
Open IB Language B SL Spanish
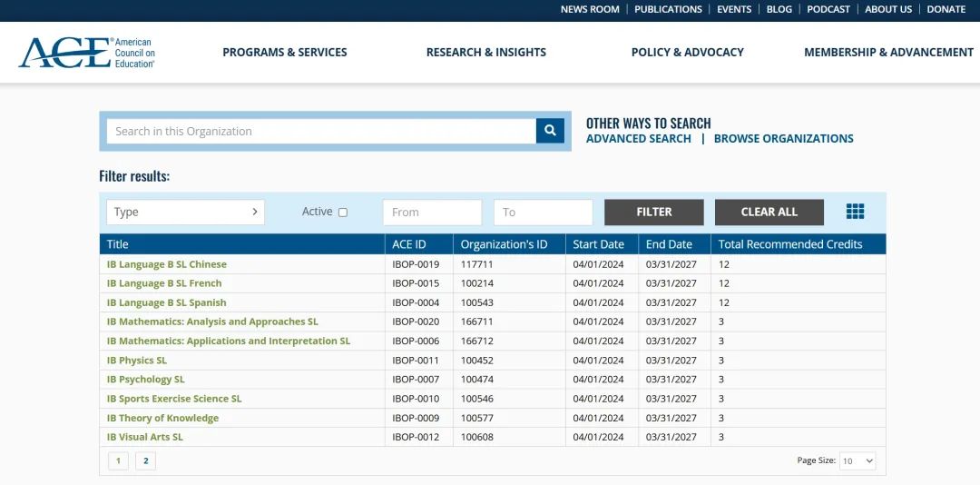167,302
